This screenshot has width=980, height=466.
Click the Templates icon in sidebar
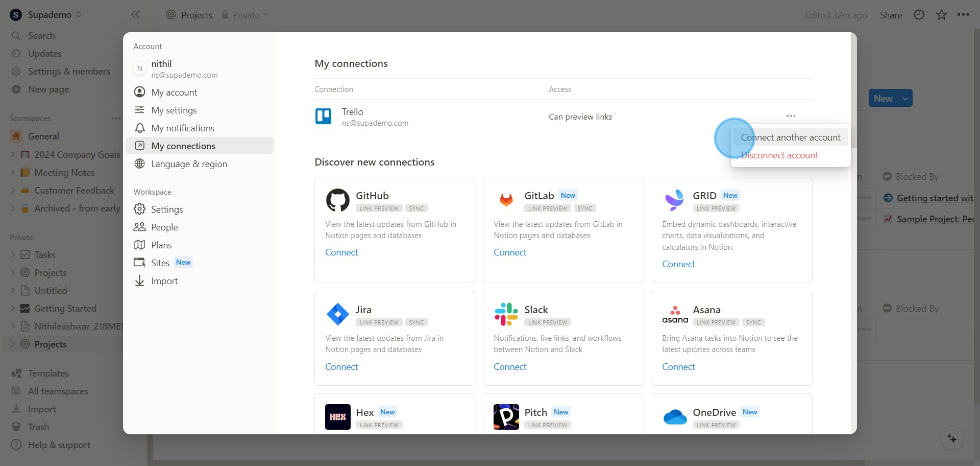(x=16, y=374)
